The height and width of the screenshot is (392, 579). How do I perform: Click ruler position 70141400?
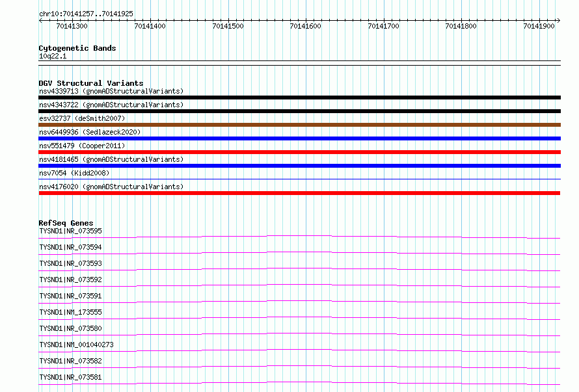[x=150, y=26]
